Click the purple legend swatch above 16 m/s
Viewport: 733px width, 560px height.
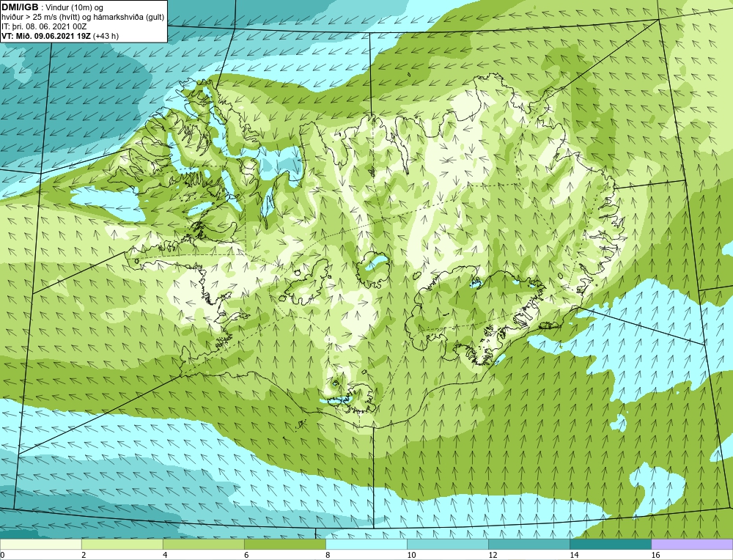692,544
